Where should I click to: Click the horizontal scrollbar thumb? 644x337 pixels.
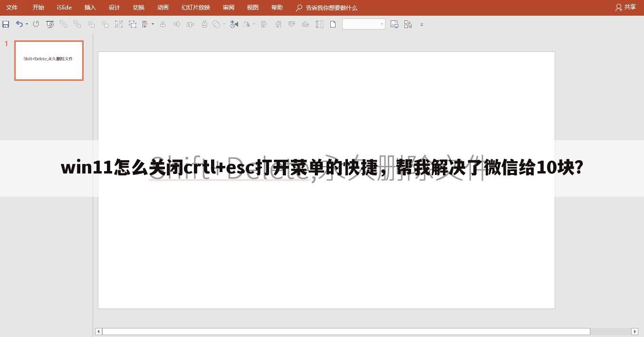click(x=346, y=331)
